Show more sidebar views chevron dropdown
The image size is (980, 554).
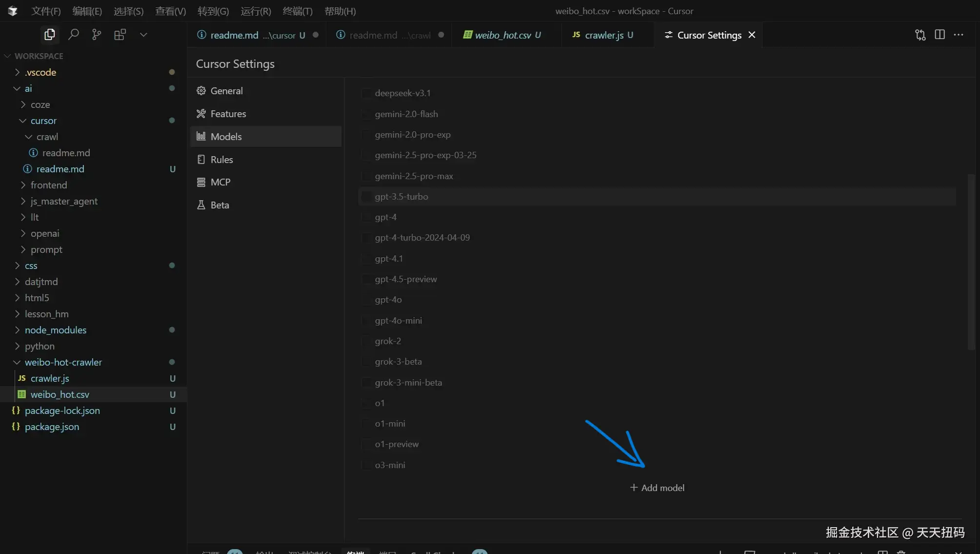(143, 35)
